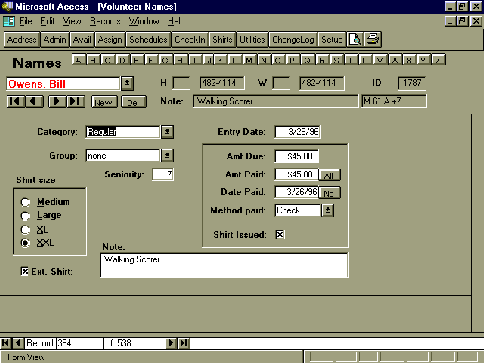Click the Seniority field
The image size is (484, 363).
click(x=163, y=174)
